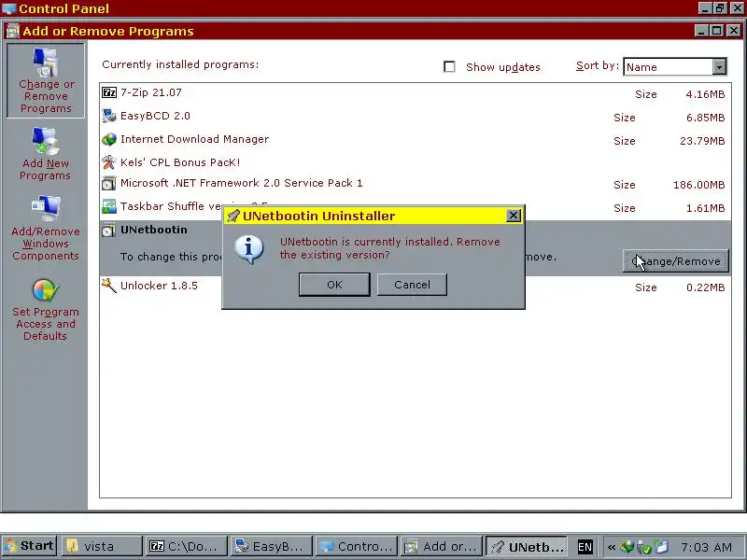Click the Control Panel title bar icon
Screen dimensions: 747x560
point(9,8)
